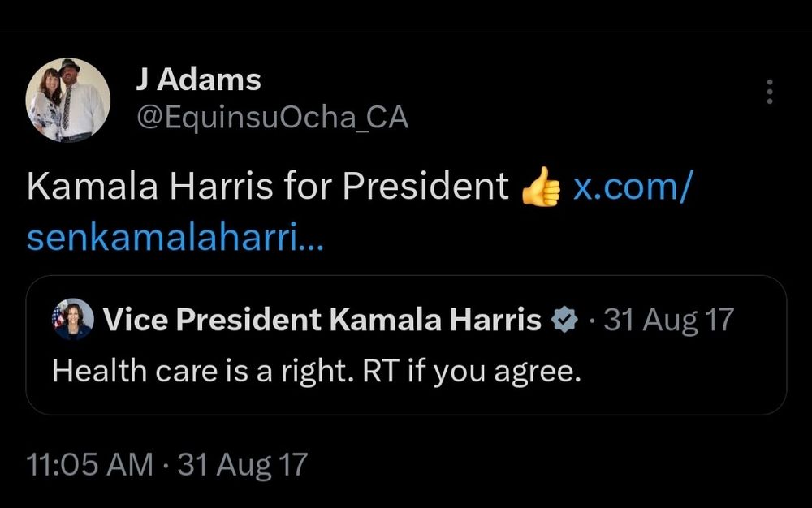The width and height of the screenshot is (812, 508).
Task: Click the x.com/ link text
Action: coord(633,187)
